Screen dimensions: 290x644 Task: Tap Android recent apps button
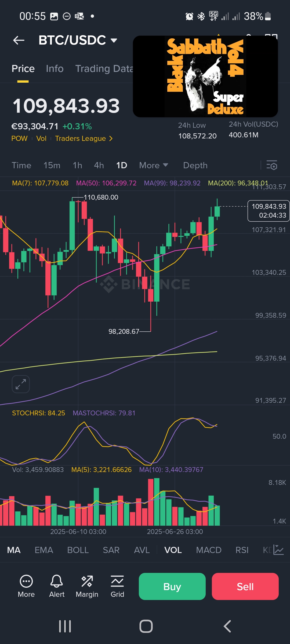[65, 627]
